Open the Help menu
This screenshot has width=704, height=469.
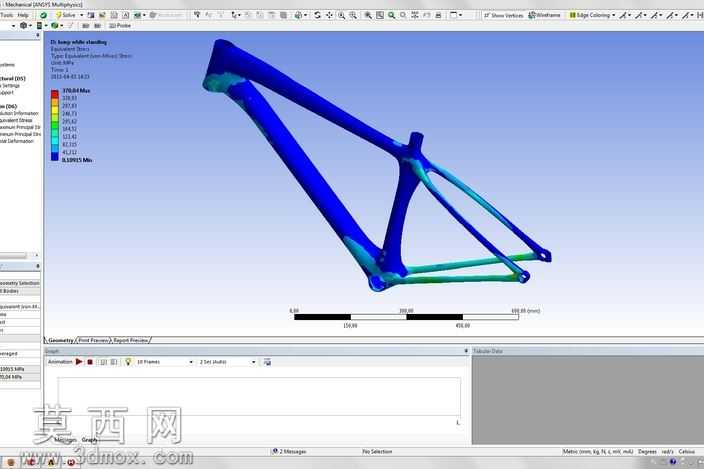coord(23,15)
